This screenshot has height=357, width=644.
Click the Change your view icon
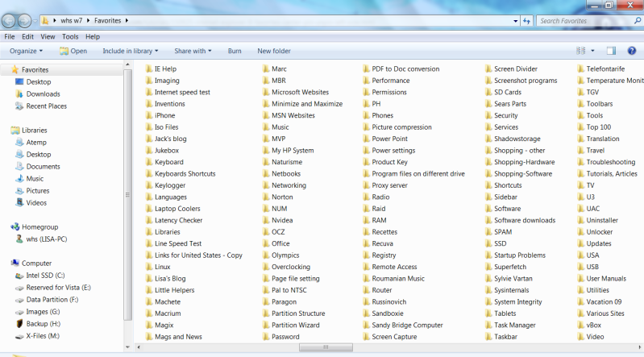point(581,51)
